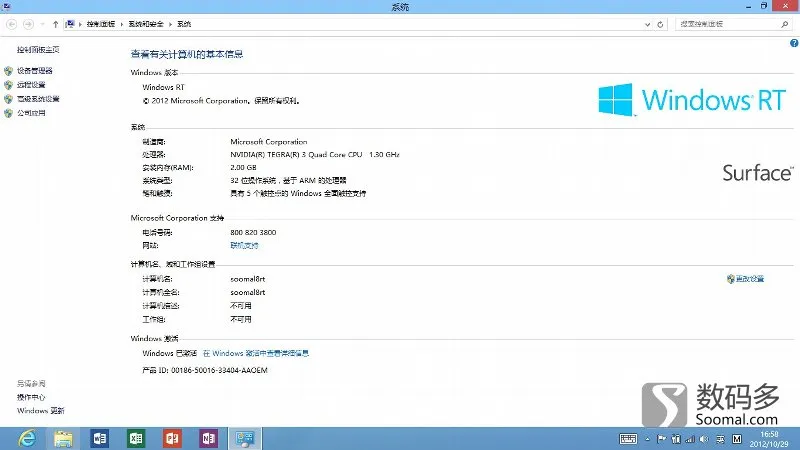Screen dimensions: 800x450
Task: Open 联机支持 website link
Action: click(244, 245)
